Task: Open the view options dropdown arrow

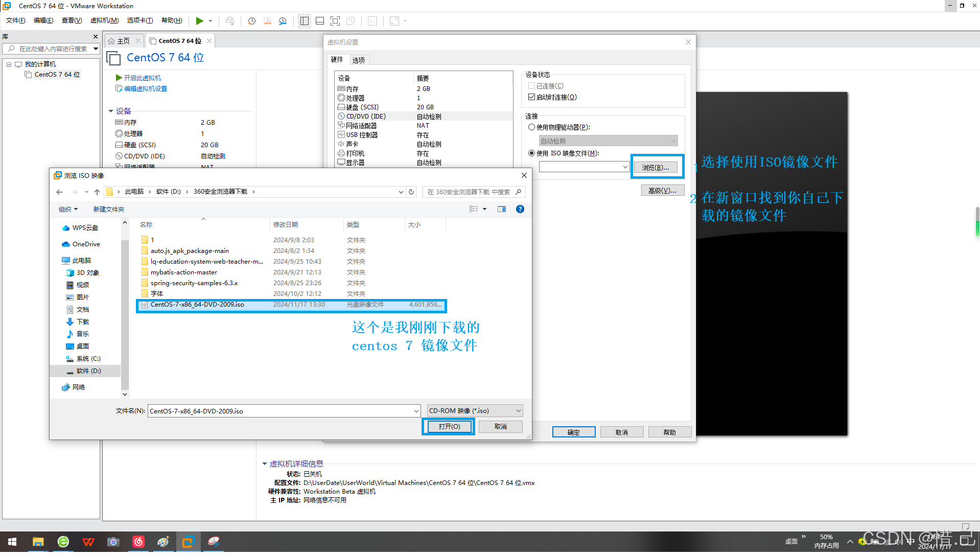Action: point(484,209)
